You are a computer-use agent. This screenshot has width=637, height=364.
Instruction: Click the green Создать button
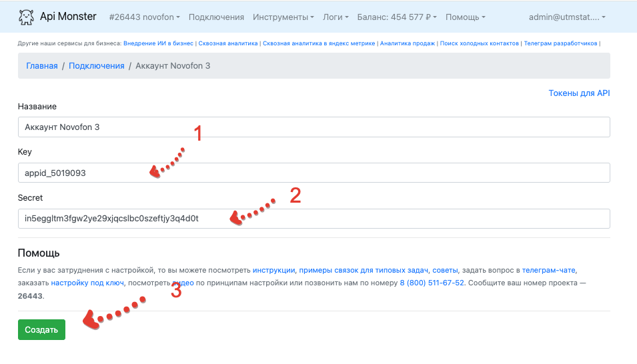[x=41, y=329]
